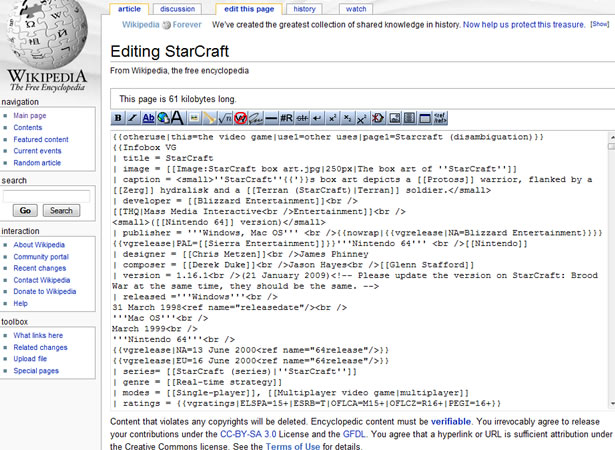Click the '{{Infobox VG' line
The height and width of the screenshot is (450, 615).
point(144,148)
